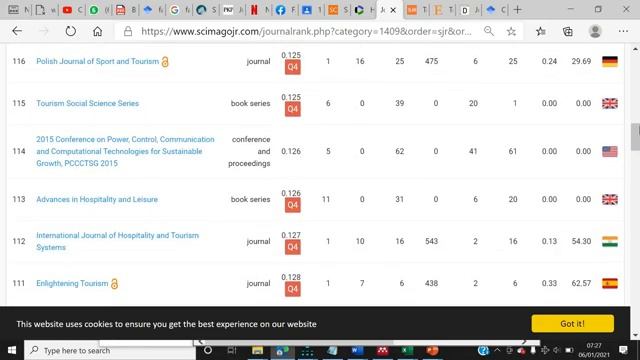The image size is (640, 360).
Task: Click the India flag in row 112
Action: tap(610, 241)
